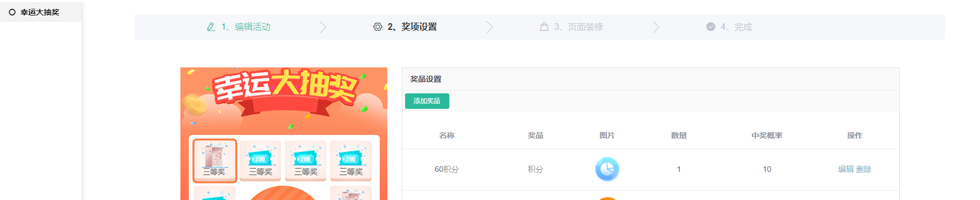Click the probability value 10
The height and width of the screenshot is (200, 980).
tap(767, 169)
